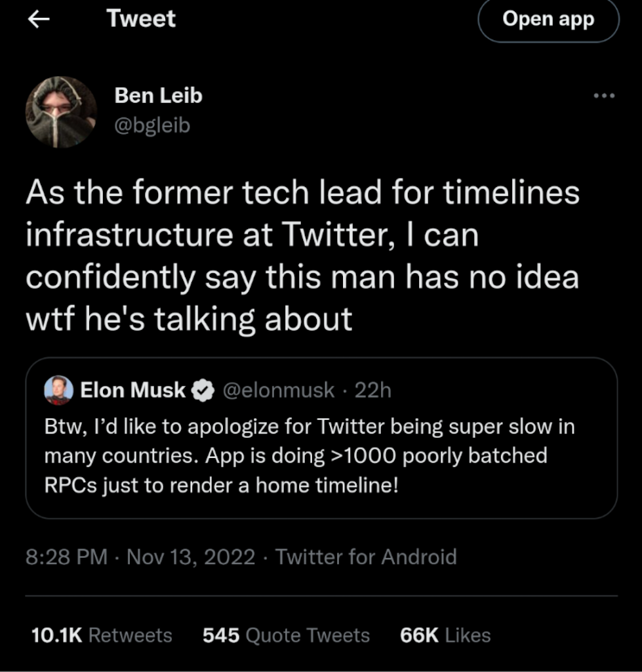Tap the back arrow icon
The image size is (642, 672).
coord(40,20)
